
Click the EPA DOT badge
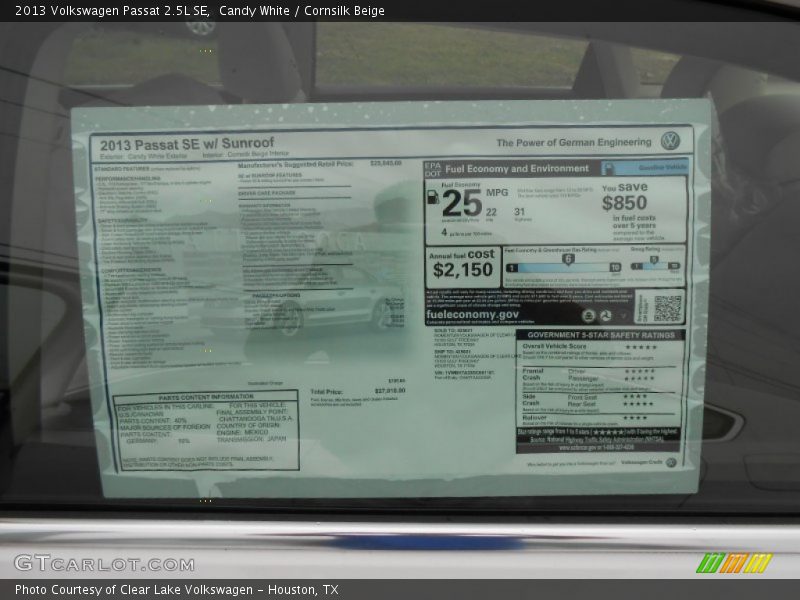click(x=432, y=169)
